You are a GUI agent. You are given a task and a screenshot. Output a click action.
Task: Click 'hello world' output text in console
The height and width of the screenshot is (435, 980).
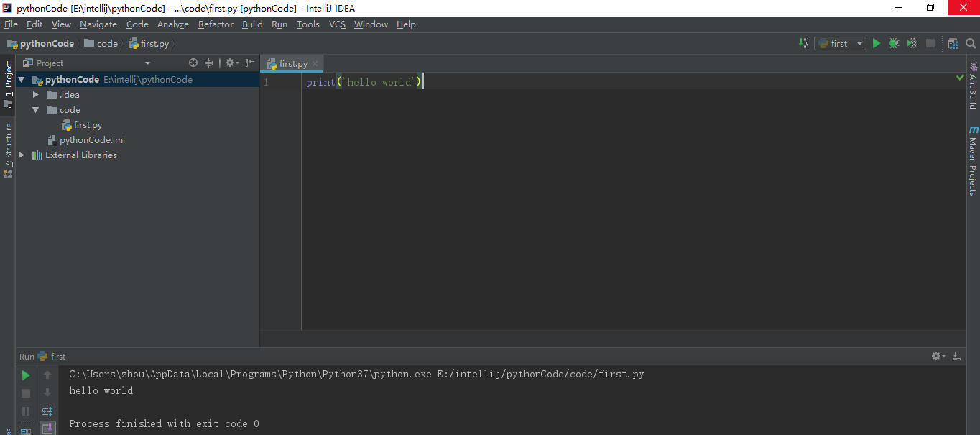click(x=101, y=390)
